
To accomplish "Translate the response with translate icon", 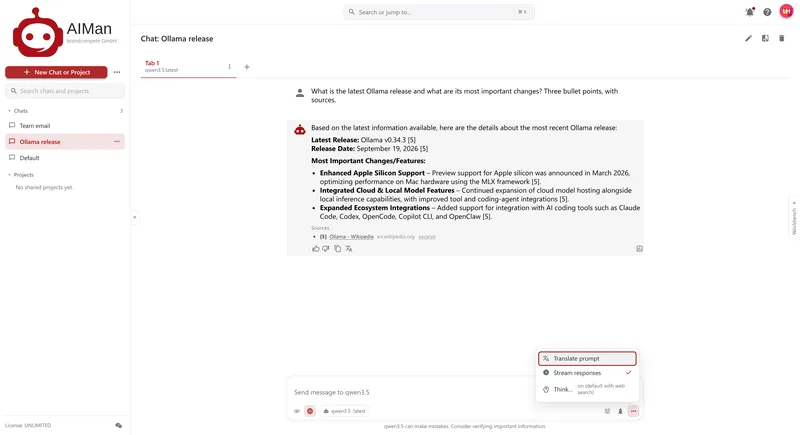I will click(x=349, y=249).
